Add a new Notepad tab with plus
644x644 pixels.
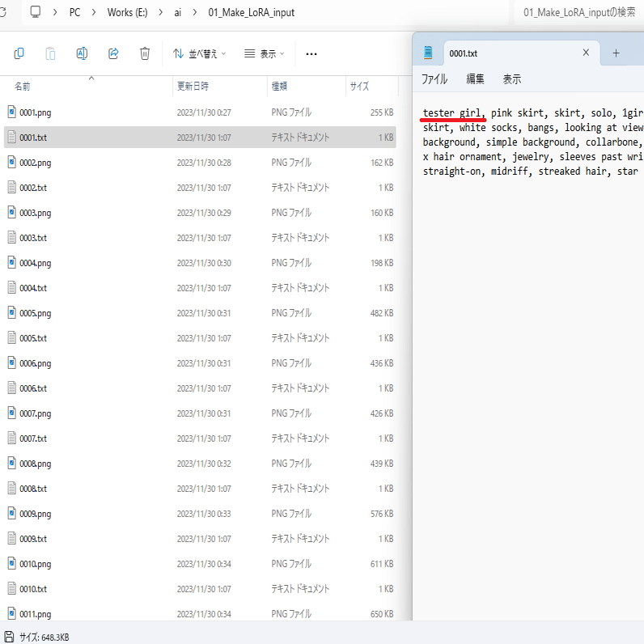pyautogui.click(x=616, y=53)
